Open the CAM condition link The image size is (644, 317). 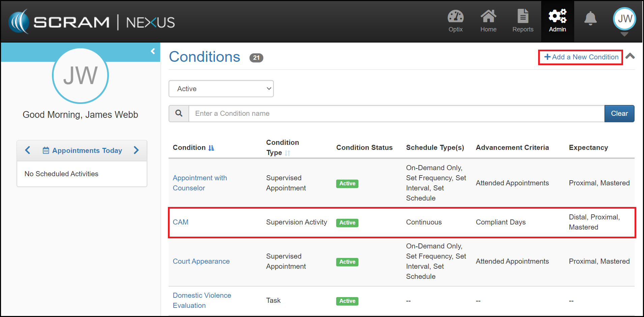(x=181, y=222)
